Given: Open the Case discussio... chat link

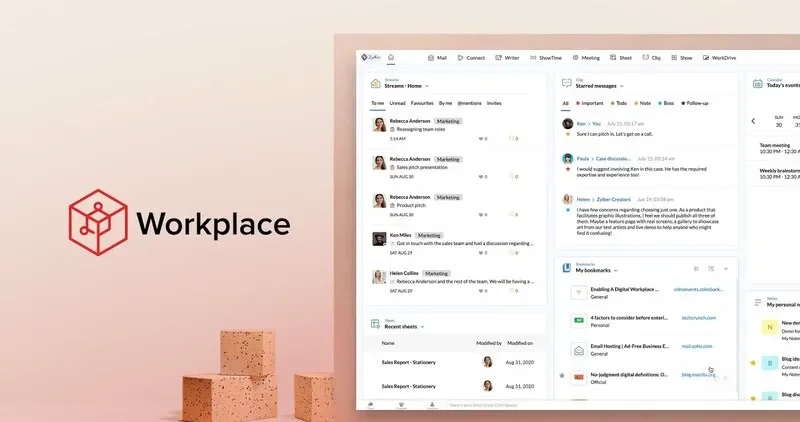Looking at the screenshot, I should (613, 159).
